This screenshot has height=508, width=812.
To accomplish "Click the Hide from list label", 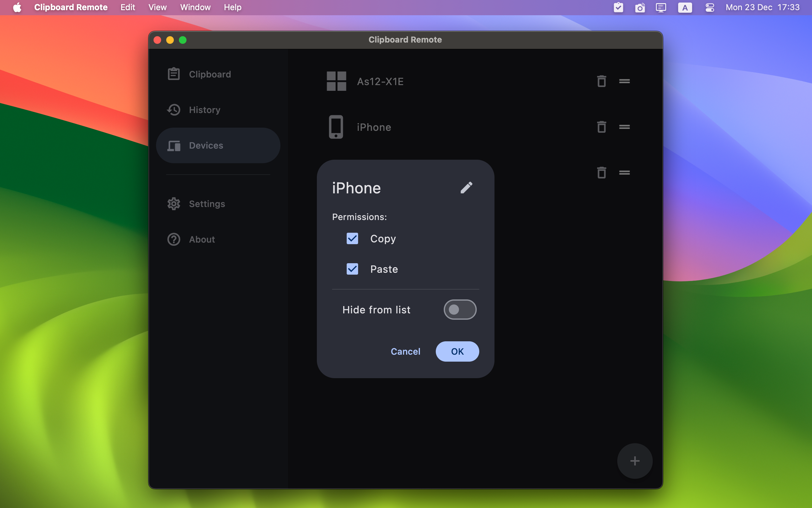I will coord(376,310).
